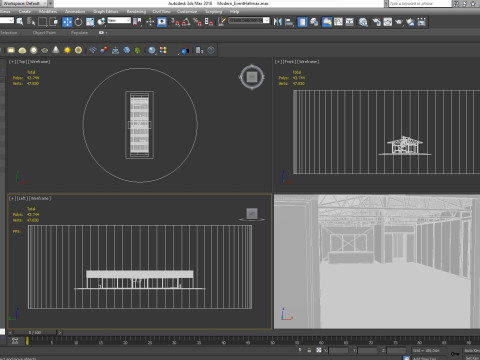
Task: Toggle the Percent Snap icon
Action: click(x=197, y=22)
